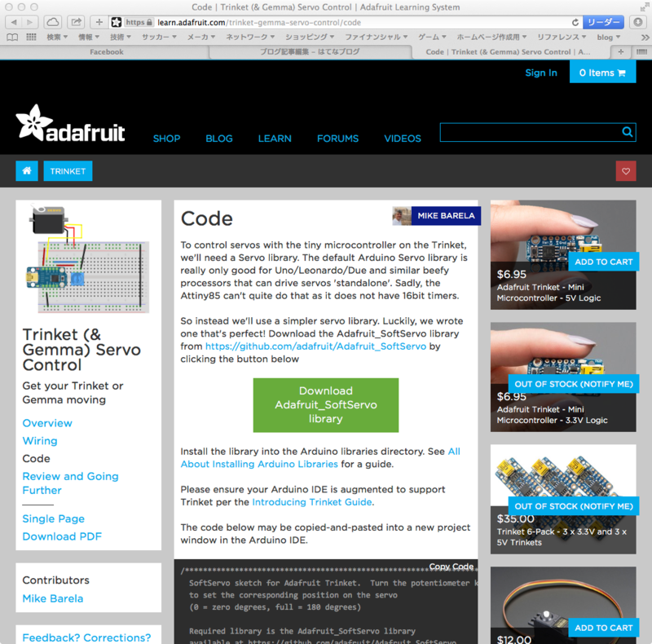Click the adafruit logo

pyautogui.click(x=70, y=124)
